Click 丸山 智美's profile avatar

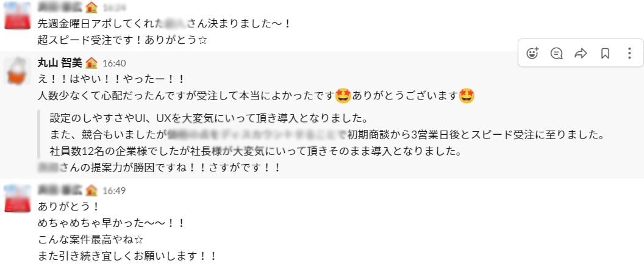pyautogui.click(x=18, y=71)
